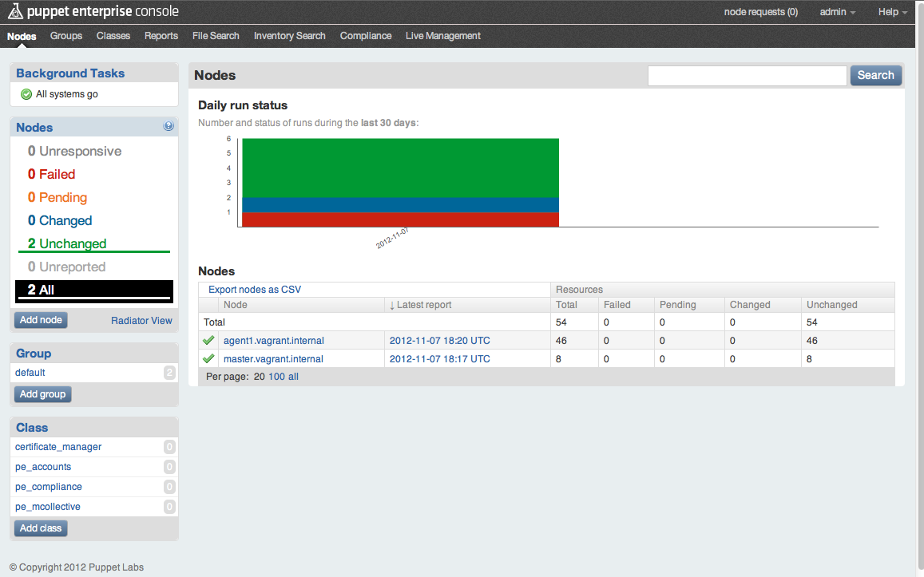
Task: Filter nodes by 0 Unreported
Action: tap(66, 267)
